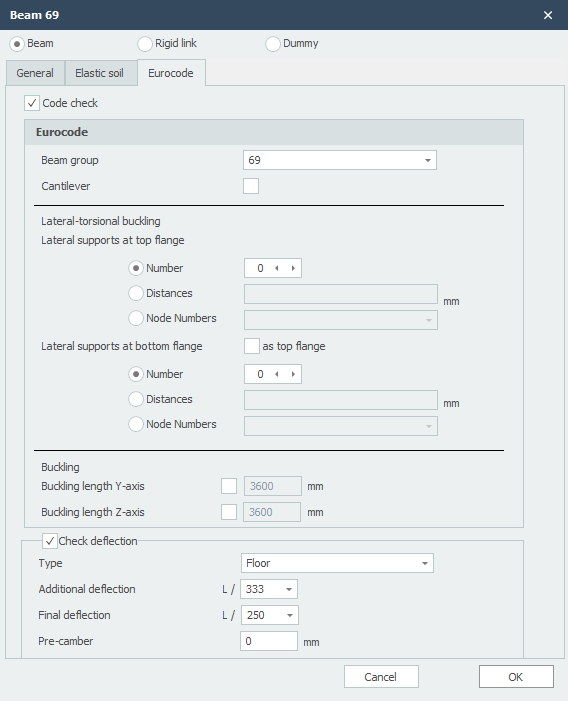Viewport: 568px width, 701px height.
Task: Click the Cancel button
Action: (381, 677)
